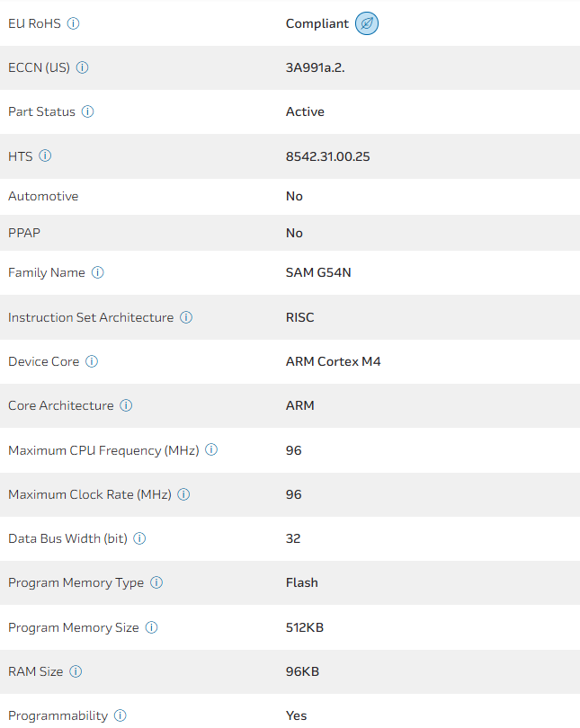Open Program Memory Type info icon
Viewport: 580px width, 728px height.
[156, 582]
